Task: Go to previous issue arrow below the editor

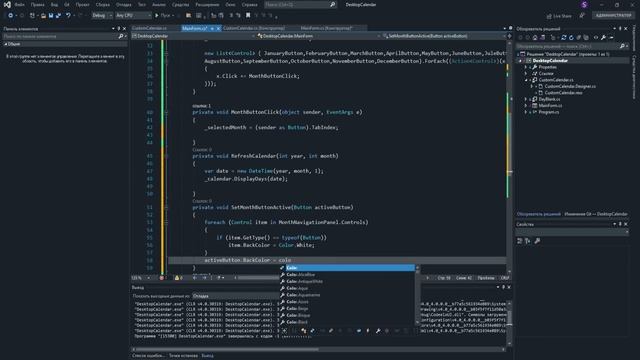Action: coord(194,278)
